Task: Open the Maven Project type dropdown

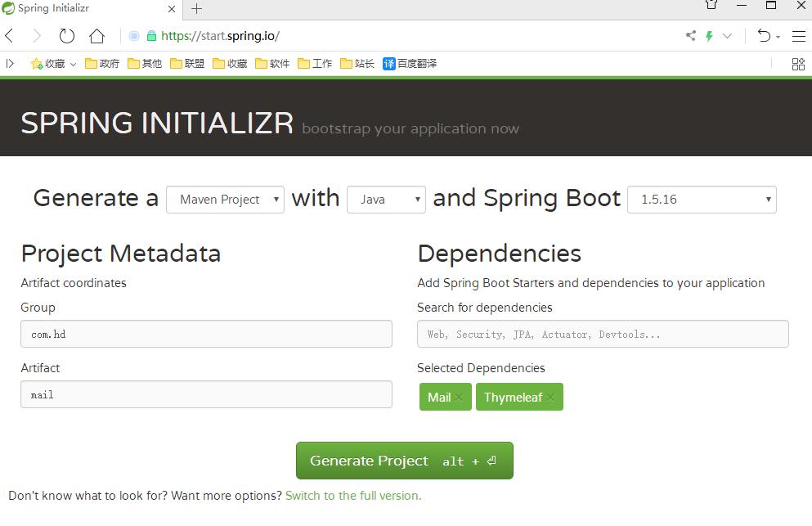Action: pos(225,200)
